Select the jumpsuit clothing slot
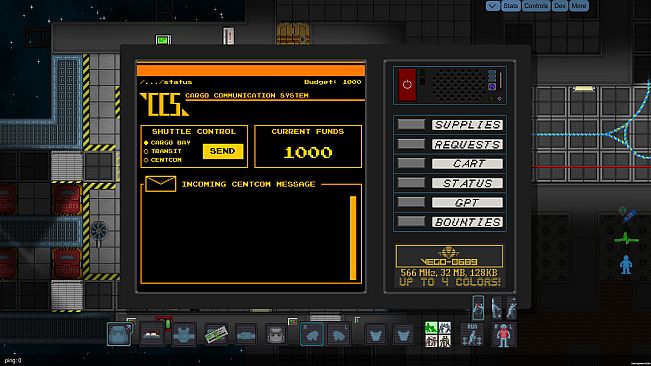The image size is (651, 366). (x=184, y=334)
